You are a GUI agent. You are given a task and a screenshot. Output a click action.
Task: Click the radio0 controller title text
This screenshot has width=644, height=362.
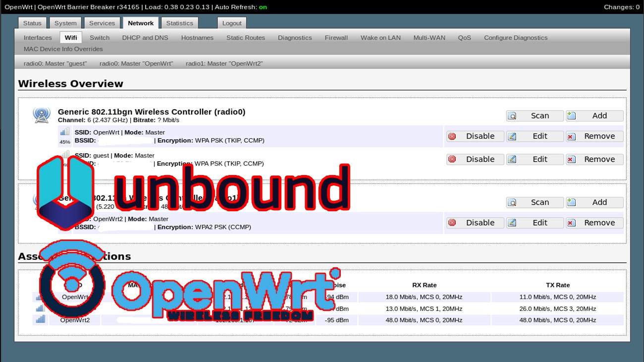[x=152, y=112]
